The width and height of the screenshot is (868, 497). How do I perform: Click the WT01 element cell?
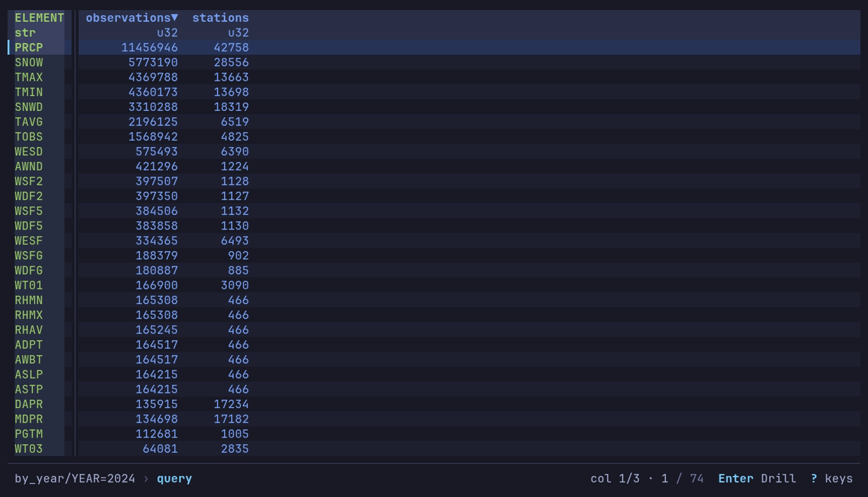pos(29,285)
